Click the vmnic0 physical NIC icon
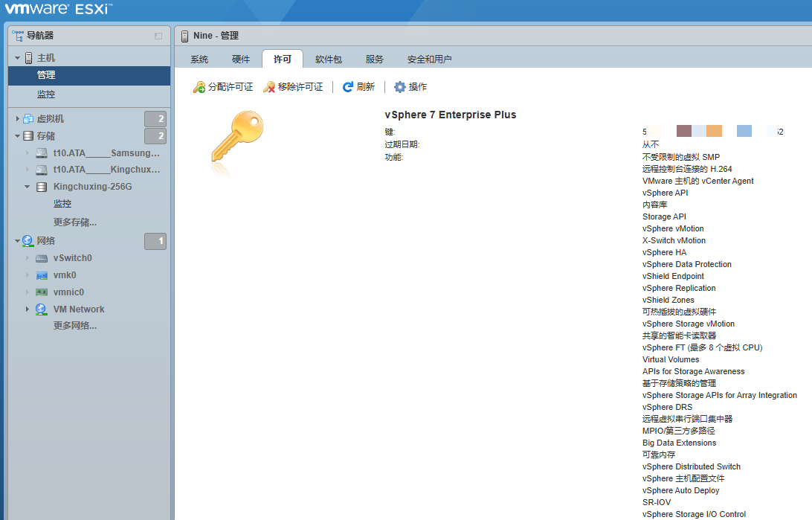Screen dimensions: 812x520 point(42,292)
